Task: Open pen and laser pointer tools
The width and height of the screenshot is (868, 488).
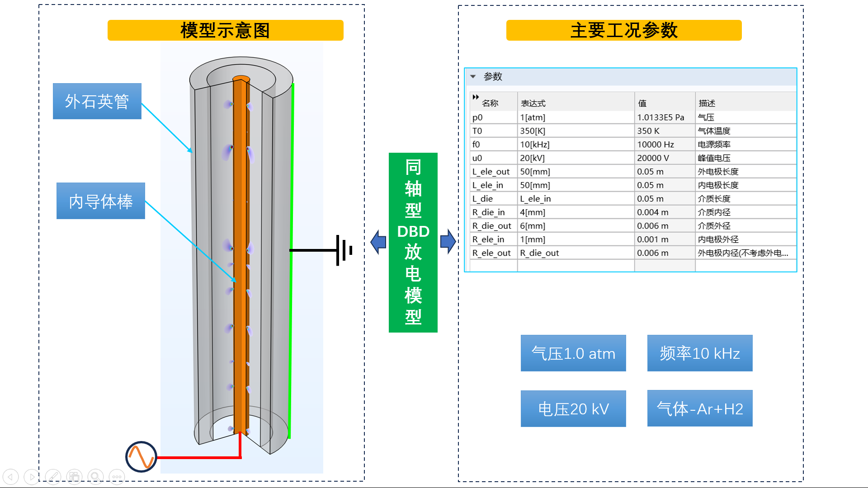Action: tap(53, 477)
